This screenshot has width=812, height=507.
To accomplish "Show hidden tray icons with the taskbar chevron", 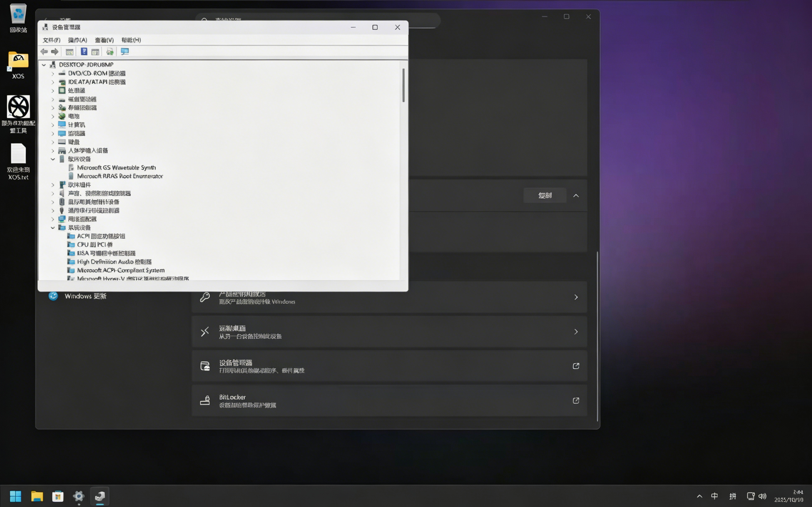I will coord(699,496).
